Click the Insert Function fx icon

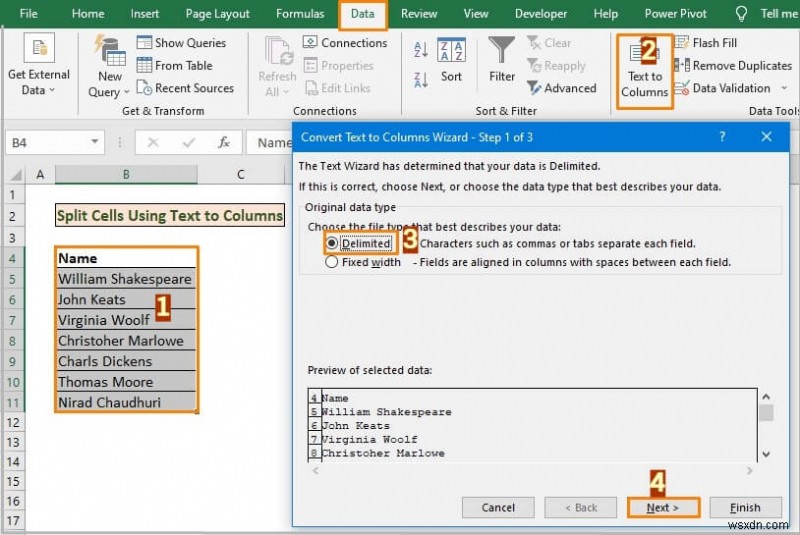(224, 143)
